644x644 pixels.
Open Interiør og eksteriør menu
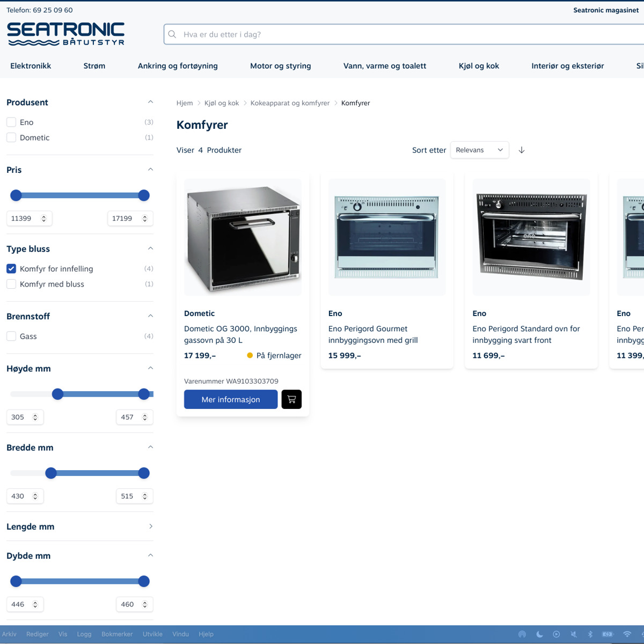[568, 66]
